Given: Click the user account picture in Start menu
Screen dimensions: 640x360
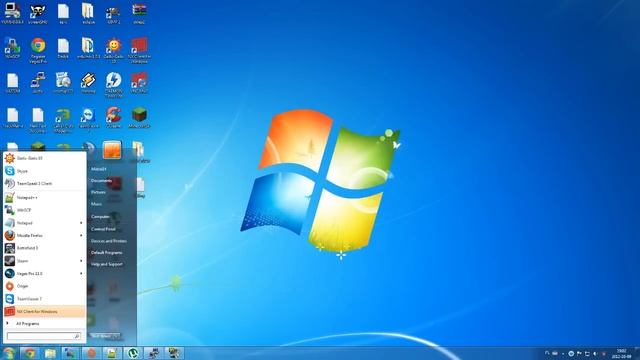Looking at the screenshot, I should coord(112,150).
